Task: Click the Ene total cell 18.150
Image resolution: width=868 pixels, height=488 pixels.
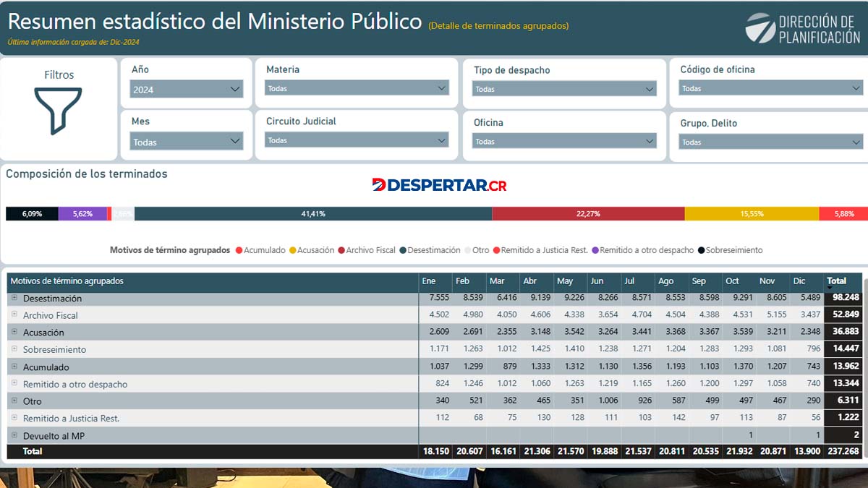Action: 436,451
